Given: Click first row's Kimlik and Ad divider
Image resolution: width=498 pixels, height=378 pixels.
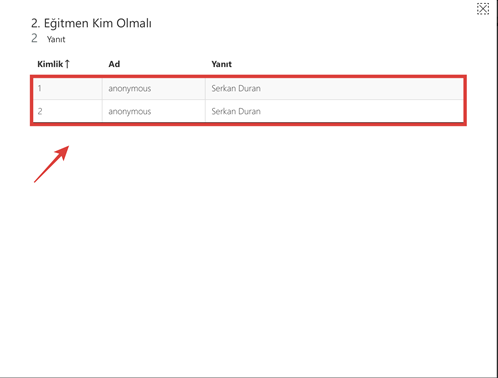Looking at the screenshot, I should click(x=102, y=88).
